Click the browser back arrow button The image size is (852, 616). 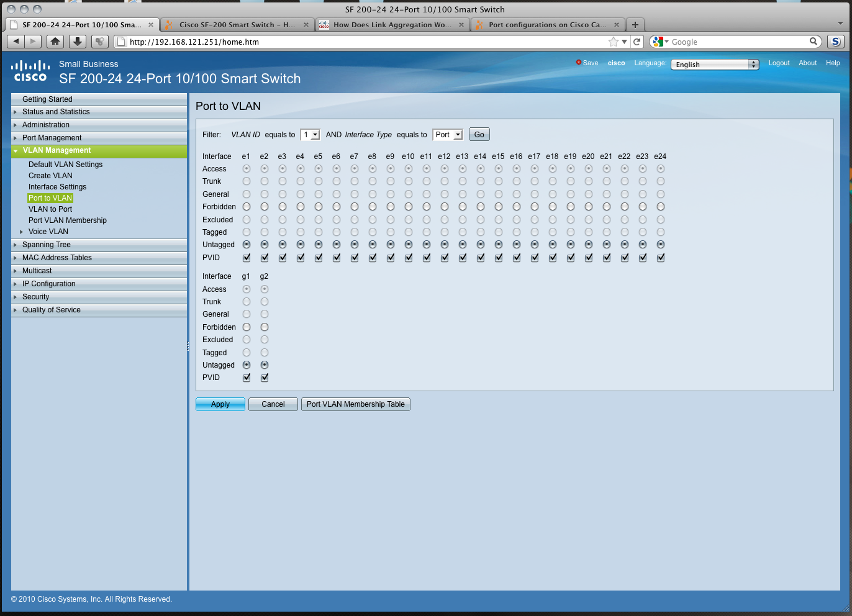[x=16, y=42]
